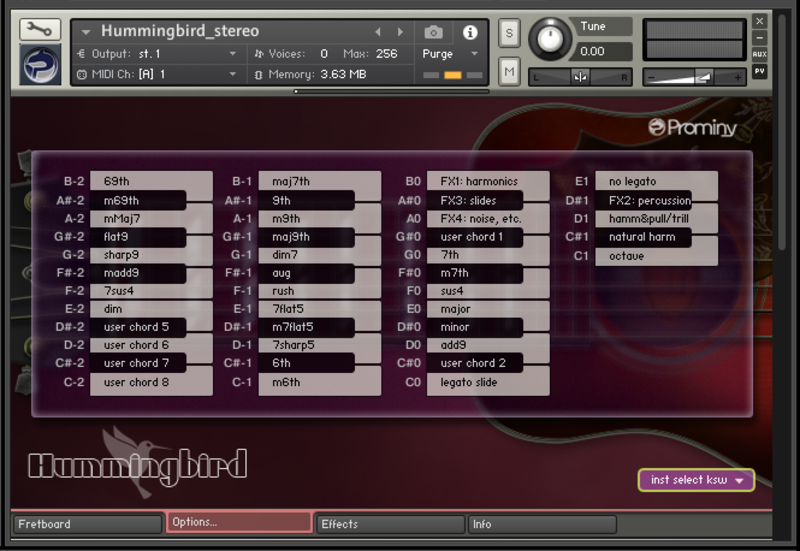This screenshot has height=551, width=800.
Task: Select the sus4 chord key
Action: point(488,291)
